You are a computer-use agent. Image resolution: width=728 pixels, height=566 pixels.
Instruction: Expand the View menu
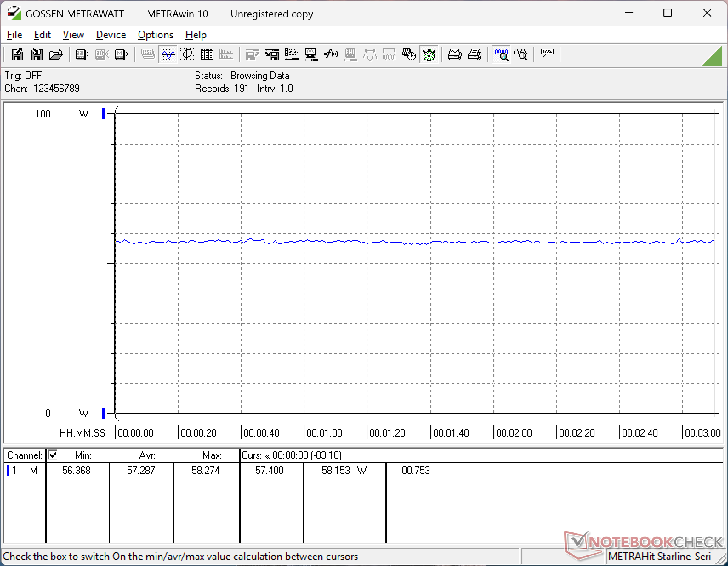(x=73, y=35)
